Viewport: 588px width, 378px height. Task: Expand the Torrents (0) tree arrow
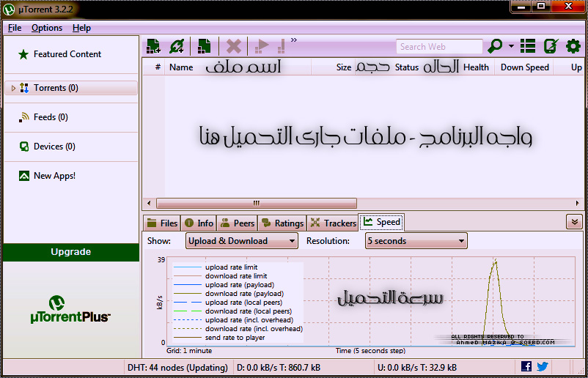pos(13,88)
